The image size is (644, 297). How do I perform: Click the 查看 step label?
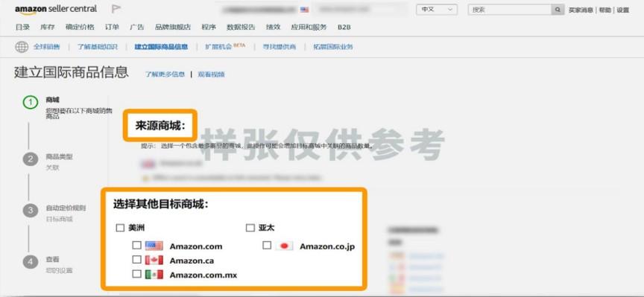coord(53,259)
